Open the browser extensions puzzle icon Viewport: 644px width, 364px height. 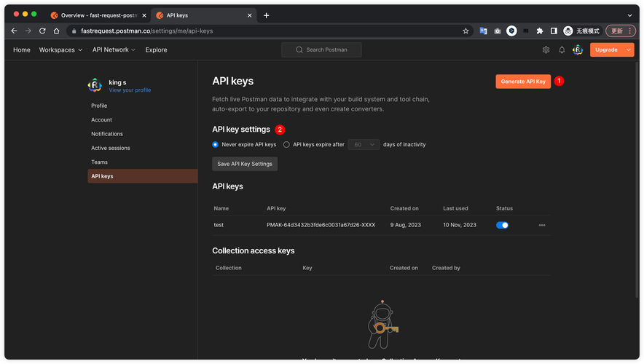click(540, 31)
